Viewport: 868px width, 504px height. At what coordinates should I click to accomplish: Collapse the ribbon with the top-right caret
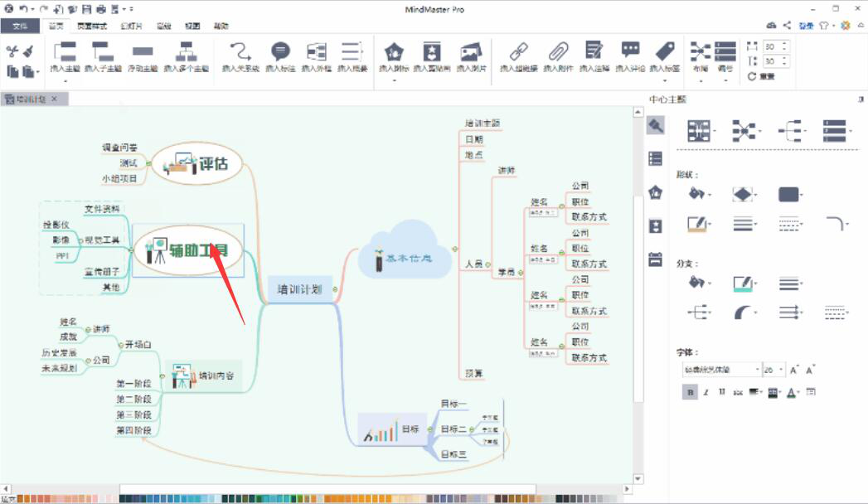point(861,25)
